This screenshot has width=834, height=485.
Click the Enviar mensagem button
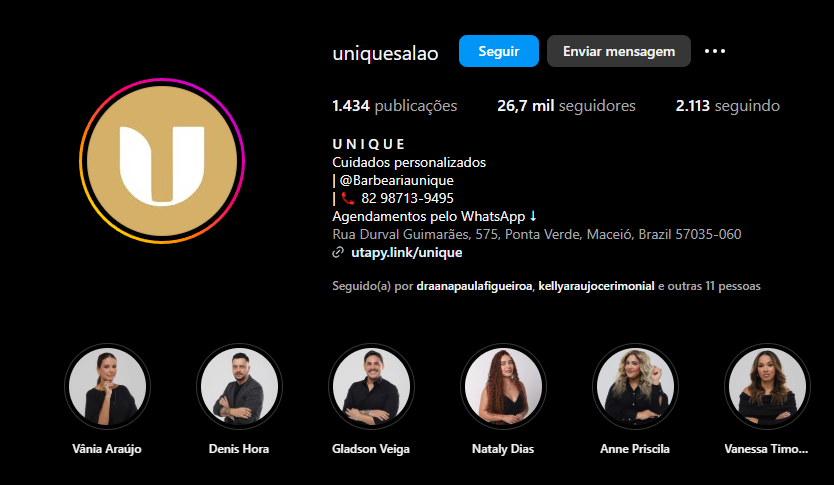(619, 51)
